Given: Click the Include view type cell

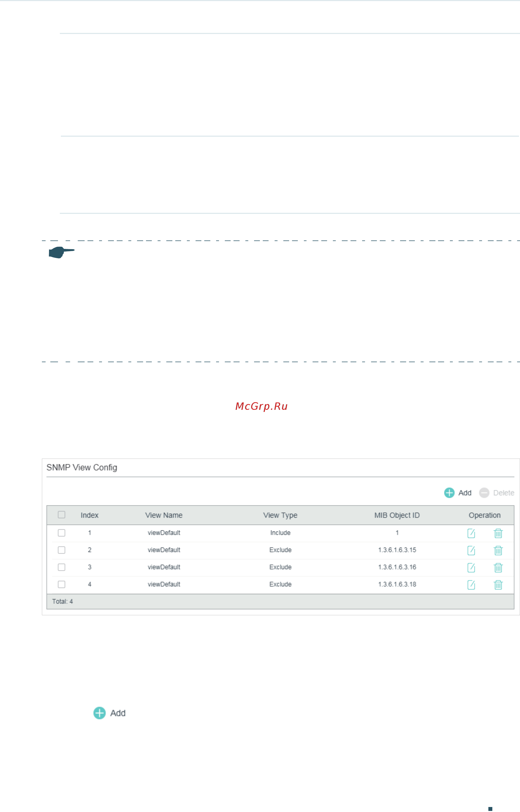Looking at the screenshot, I should point(280,533).
